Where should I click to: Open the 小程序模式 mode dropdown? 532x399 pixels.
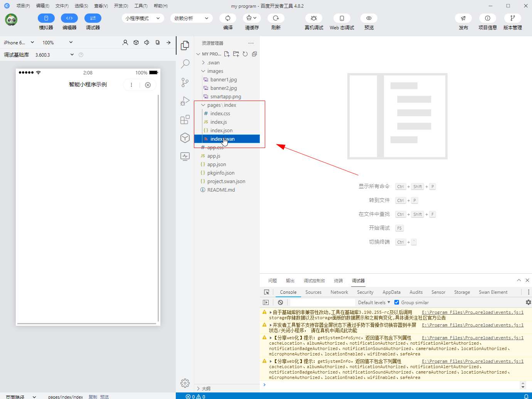point(143,18)
